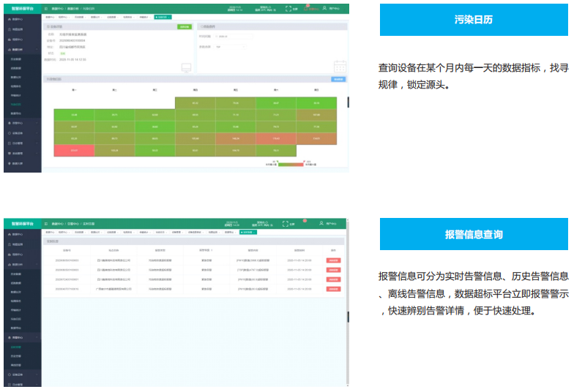Screen dimensions: 574x392
Task: Click the 污染日历 blue title banner
Action: point(473,20)
